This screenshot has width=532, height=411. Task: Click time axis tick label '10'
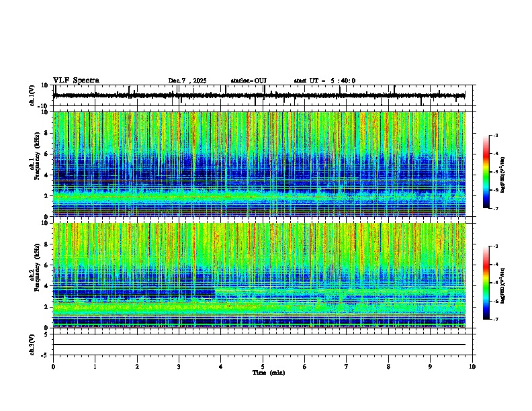[472, 367]
